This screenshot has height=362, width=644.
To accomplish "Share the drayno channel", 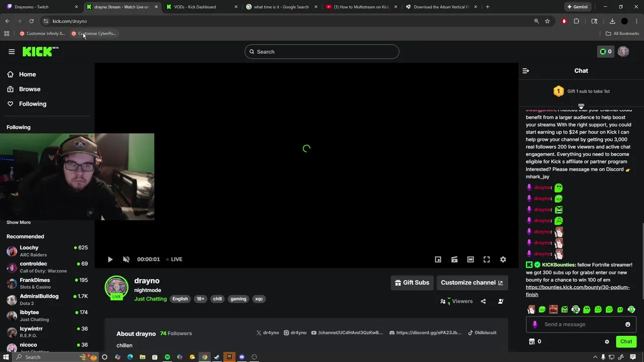I will [484, 302].
